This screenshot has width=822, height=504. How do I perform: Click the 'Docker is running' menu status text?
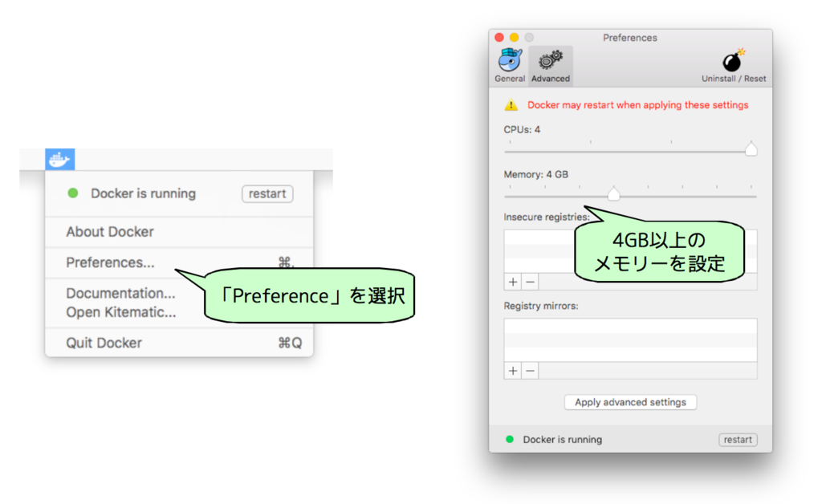(143, 193)
